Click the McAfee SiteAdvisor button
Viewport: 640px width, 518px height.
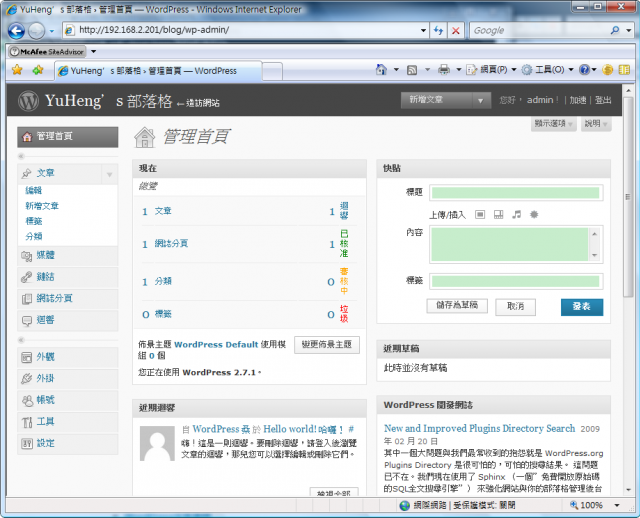pyautogui.click(x=47, y=52)
